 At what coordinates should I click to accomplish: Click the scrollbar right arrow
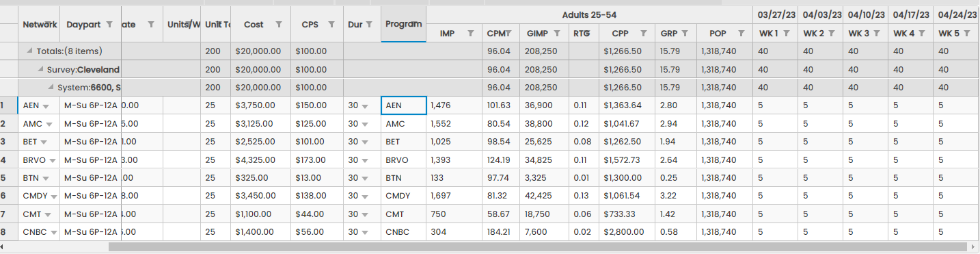973,246
